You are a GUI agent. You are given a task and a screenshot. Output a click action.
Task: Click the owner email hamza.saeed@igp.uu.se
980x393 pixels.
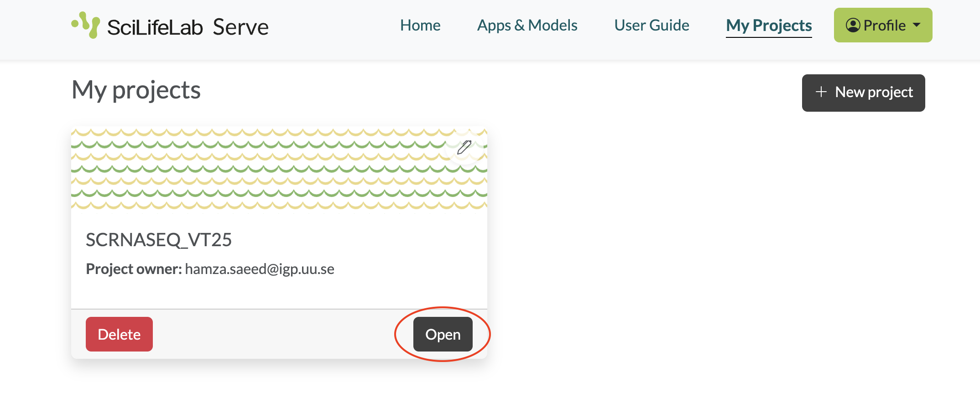coord(260,269)
